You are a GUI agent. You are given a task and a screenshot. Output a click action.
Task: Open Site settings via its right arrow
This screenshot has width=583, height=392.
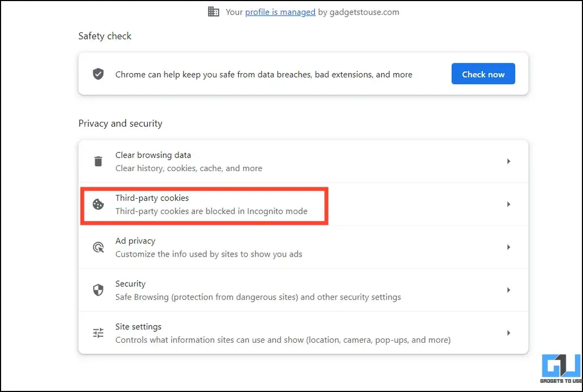[x=508, y=333]
